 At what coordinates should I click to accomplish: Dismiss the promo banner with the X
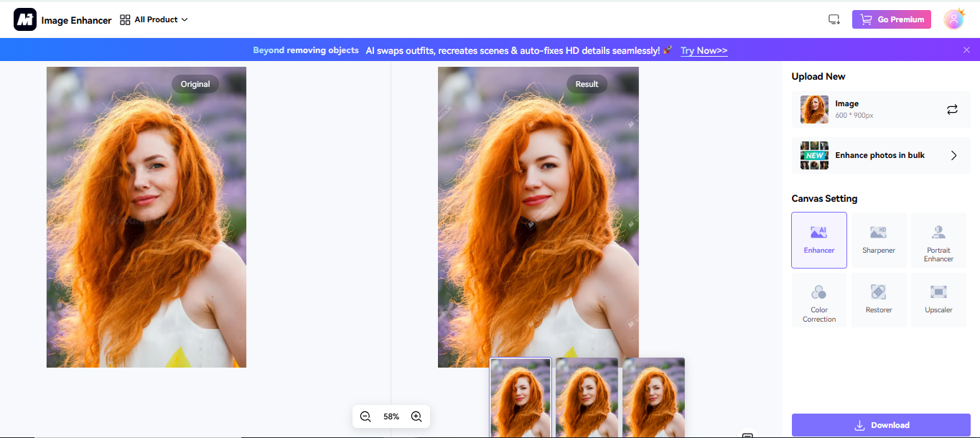coord(966,50)
